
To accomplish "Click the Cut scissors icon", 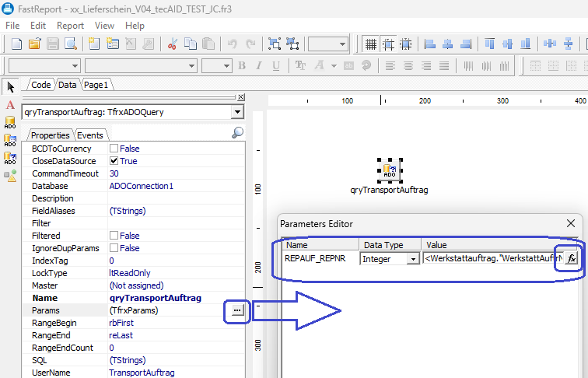I will 172,44.
